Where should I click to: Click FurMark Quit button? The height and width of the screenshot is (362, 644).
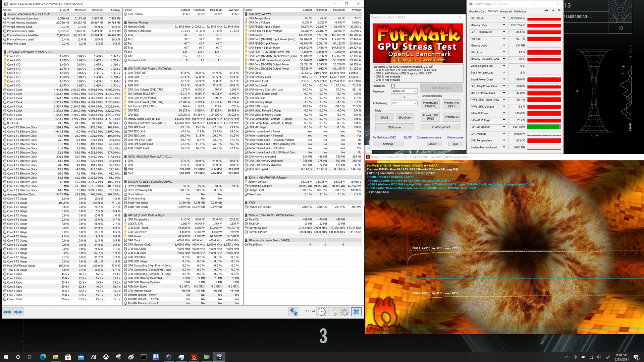(455, 144)
